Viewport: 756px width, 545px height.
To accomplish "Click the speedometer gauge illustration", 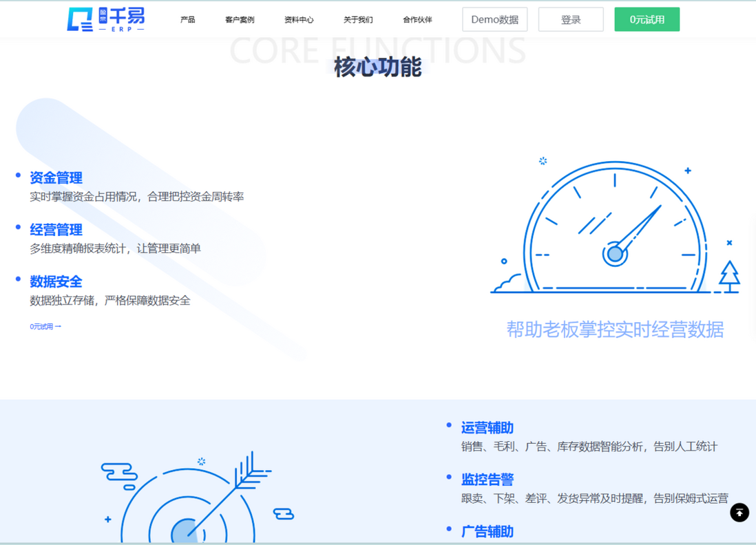I will point(615,226).
